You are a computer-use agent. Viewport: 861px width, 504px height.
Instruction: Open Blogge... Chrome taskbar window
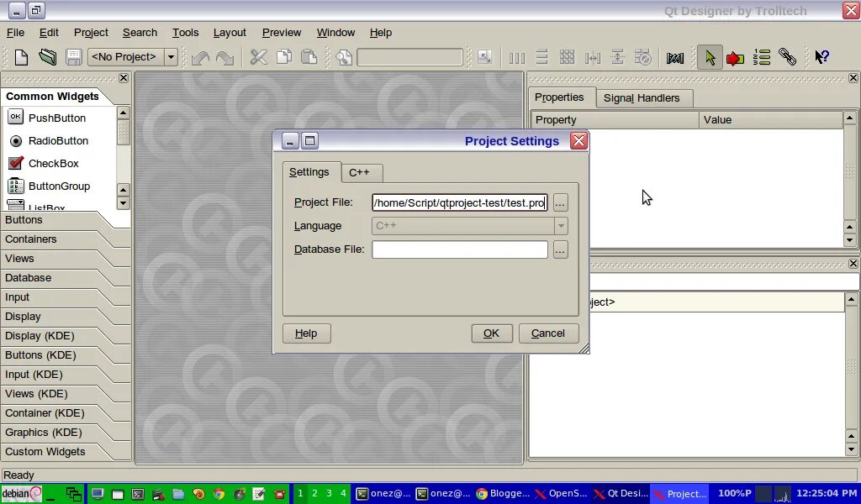click(503, 494)
